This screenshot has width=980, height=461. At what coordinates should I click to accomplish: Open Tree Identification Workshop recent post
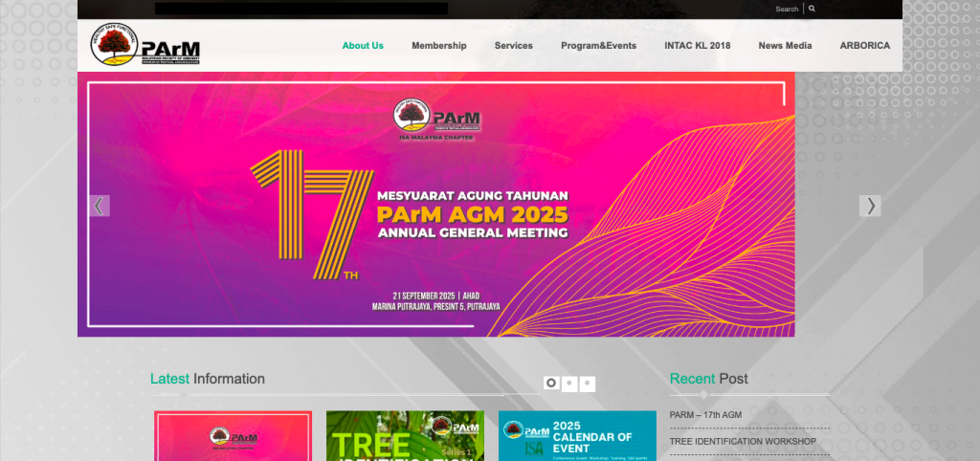743,441
